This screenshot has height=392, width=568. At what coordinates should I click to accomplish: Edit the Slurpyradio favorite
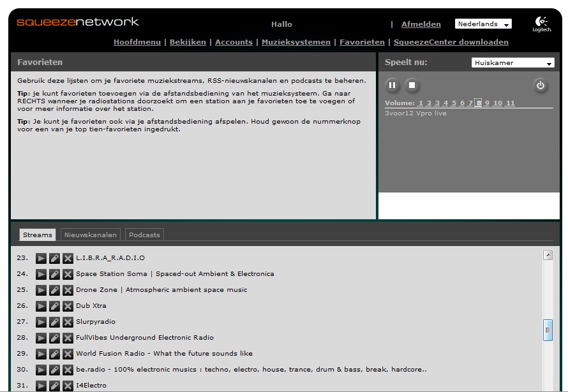click(54, 322)
